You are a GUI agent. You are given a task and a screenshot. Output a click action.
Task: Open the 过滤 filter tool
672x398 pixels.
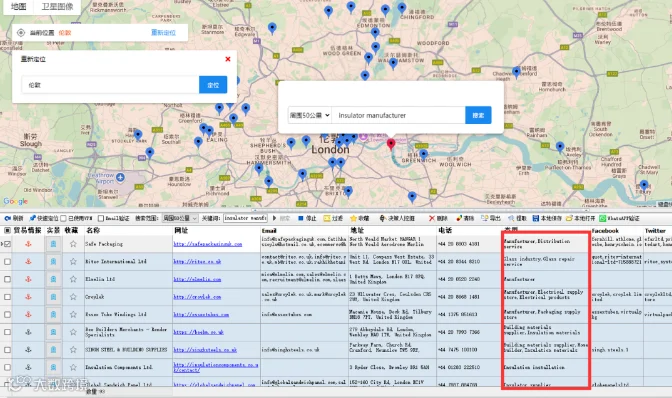click(x=333, y=218)
